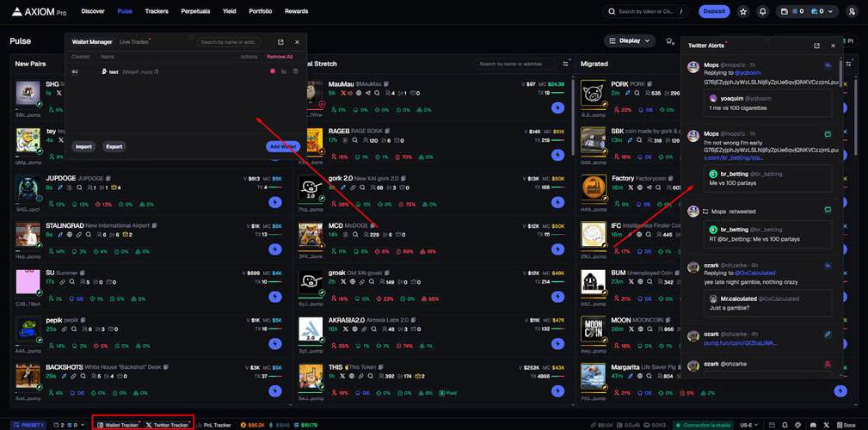Click X social icon on groak row
The width and height of the screenshot is (868, 430).
pyautogui.click(x=342, y=282)
